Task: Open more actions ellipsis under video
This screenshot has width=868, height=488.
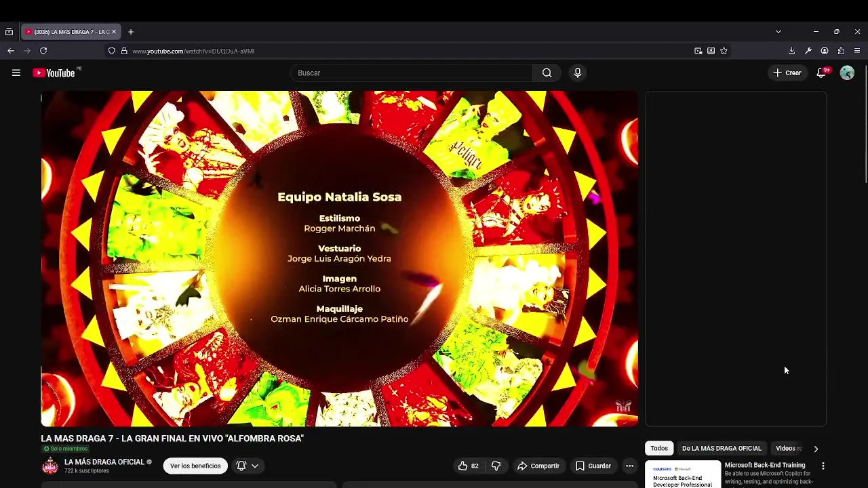Action: tap(629, 466)
